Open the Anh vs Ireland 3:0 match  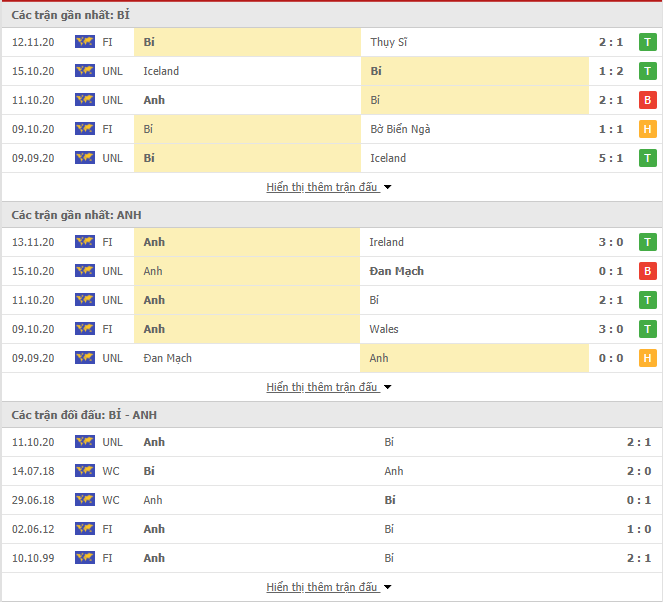(x=332, y=242)
